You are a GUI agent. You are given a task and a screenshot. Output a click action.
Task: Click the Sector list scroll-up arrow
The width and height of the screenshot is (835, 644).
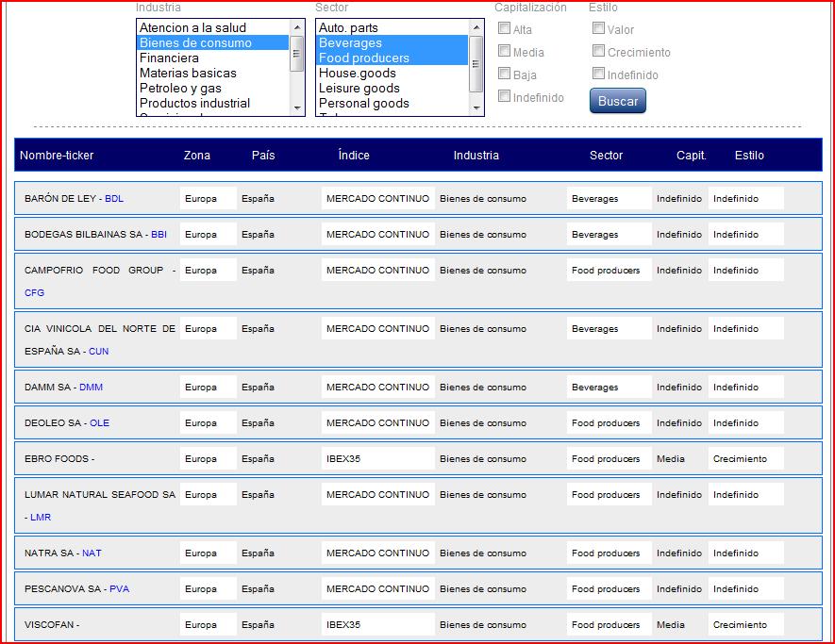[x=476, y=26]
